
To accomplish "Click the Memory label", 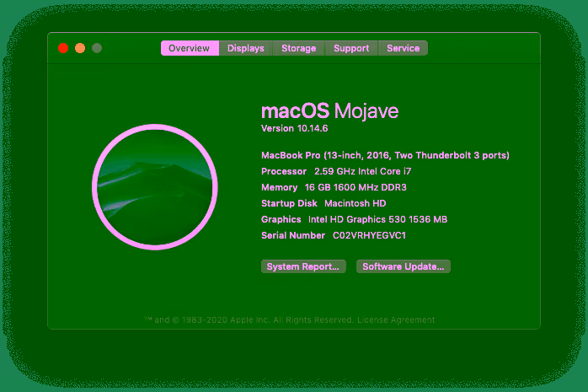I will click(x=280, y=187).
